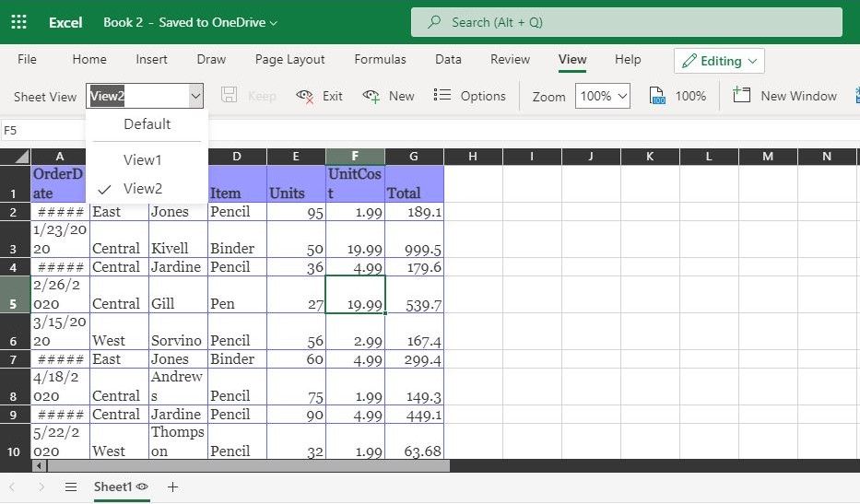Click the Exit sheet view eye icon

(304, 96)
